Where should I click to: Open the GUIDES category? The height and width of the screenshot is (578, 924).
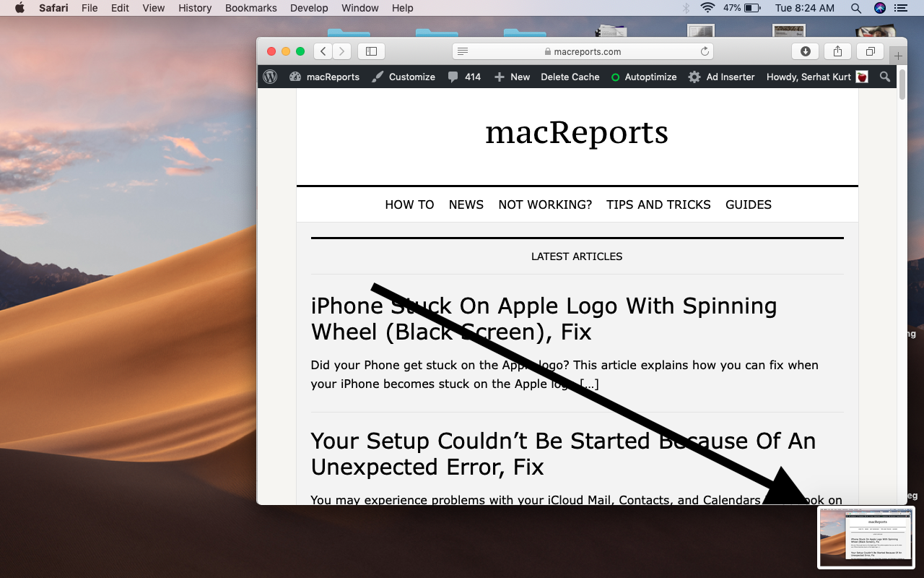pos(749,204)
